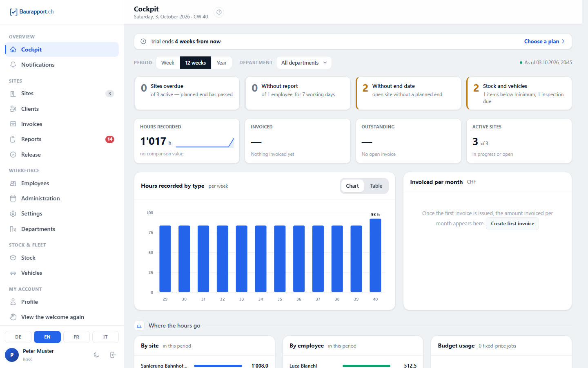The height and width of the screenshot is (368, 588).
Task: Click the Create first invoice button
Action: [512, 224]
